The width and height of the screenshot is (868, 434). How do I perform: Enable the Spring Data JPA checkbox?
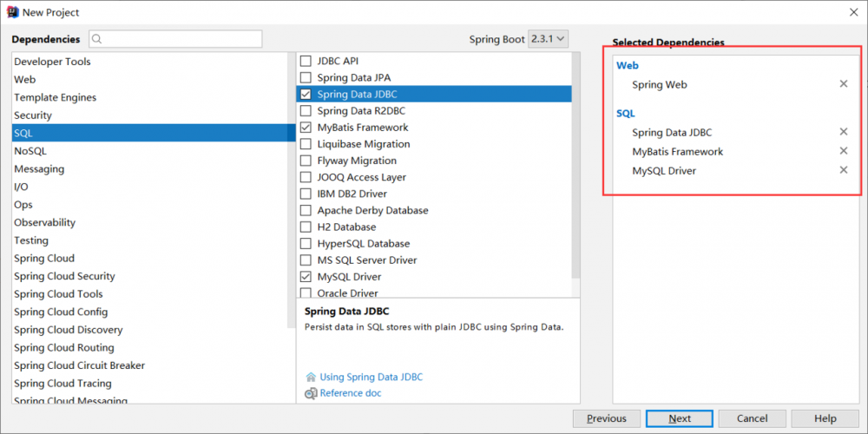306,77
